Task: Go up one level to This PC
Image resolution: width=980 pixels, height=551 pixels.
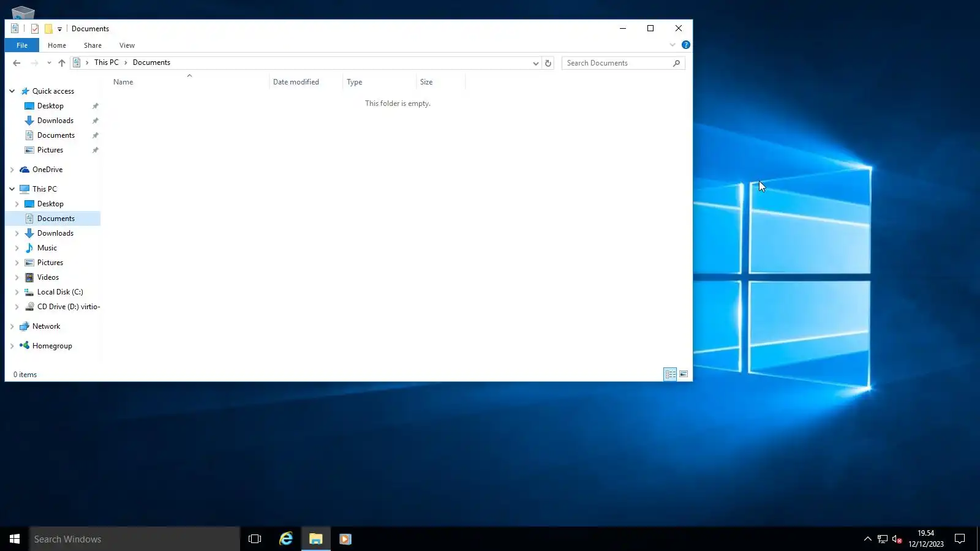Action: pyautogui.click(x=62, y=63)
